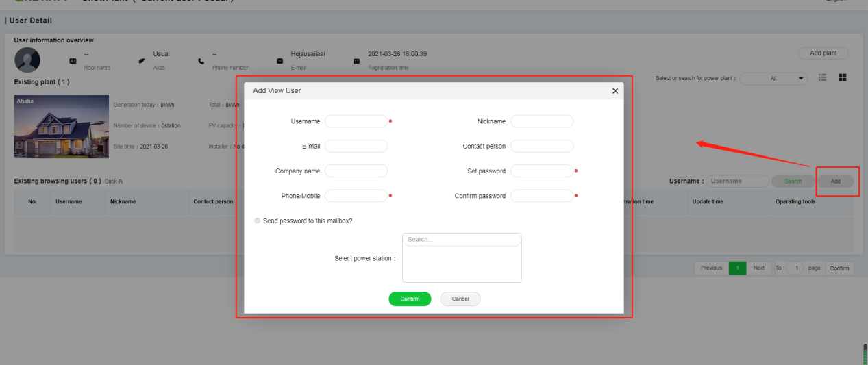Collapse browsing users with Back expander

(x=114, y=181)
